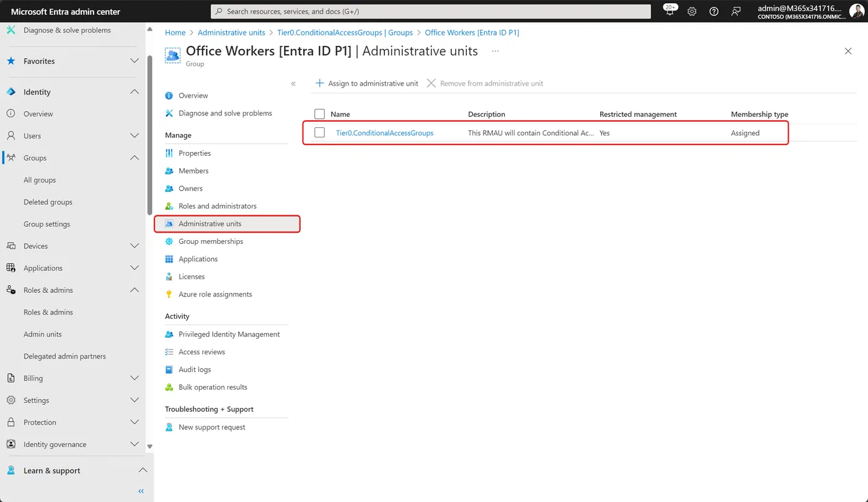Screen dimensions: 868x502
Task: Open portal settings gear icon
Action: [692, 11]
